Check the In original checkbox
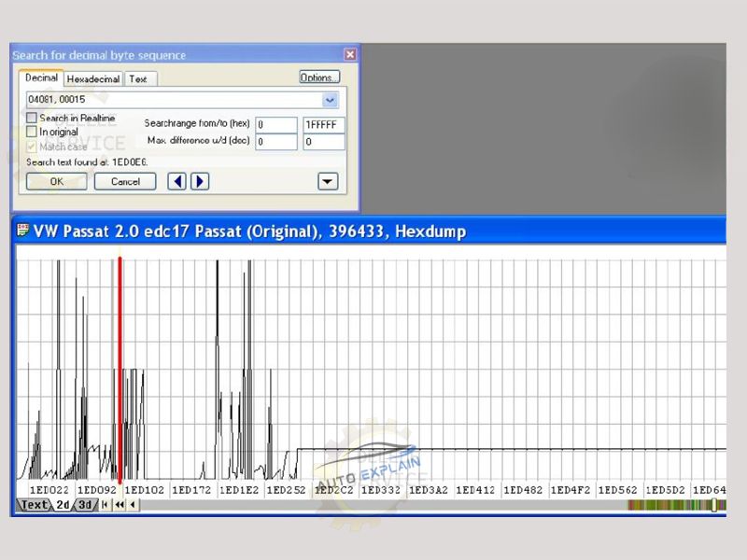This screenshot has width=747, height=560. click(30, 131)
